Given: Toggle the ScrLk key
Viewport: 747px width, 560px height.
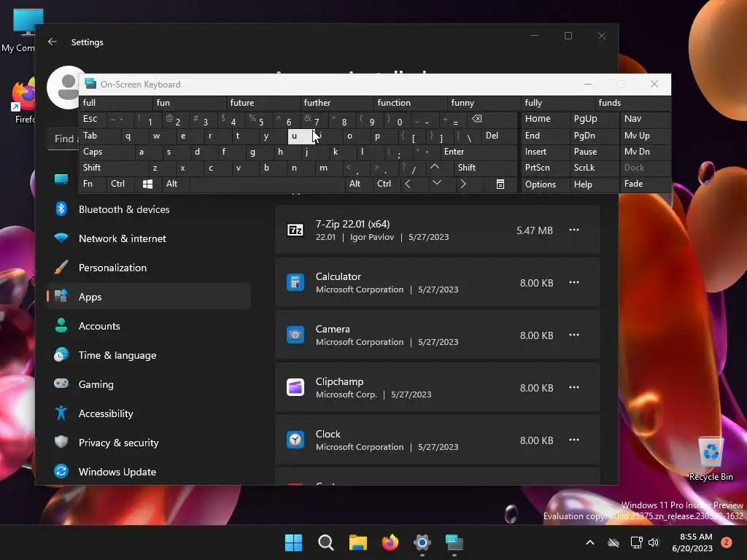Looking at the screenshot, I should 594,168.
